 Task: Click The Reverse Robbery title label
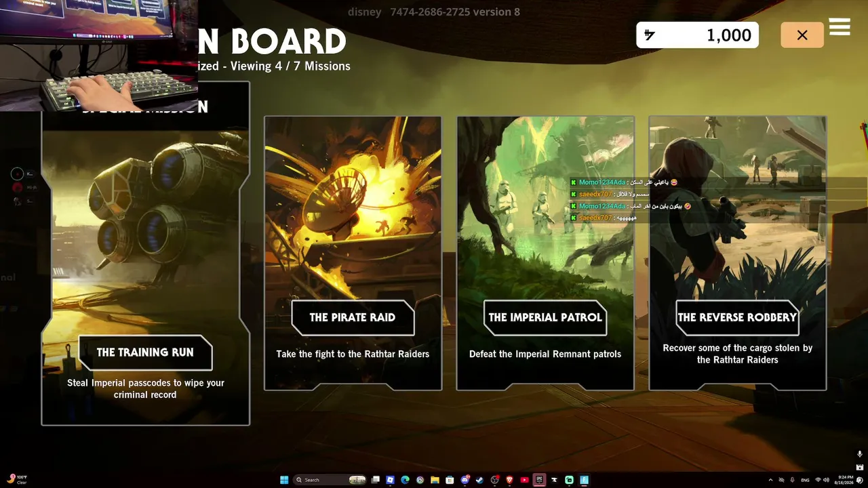pos(737,317)
